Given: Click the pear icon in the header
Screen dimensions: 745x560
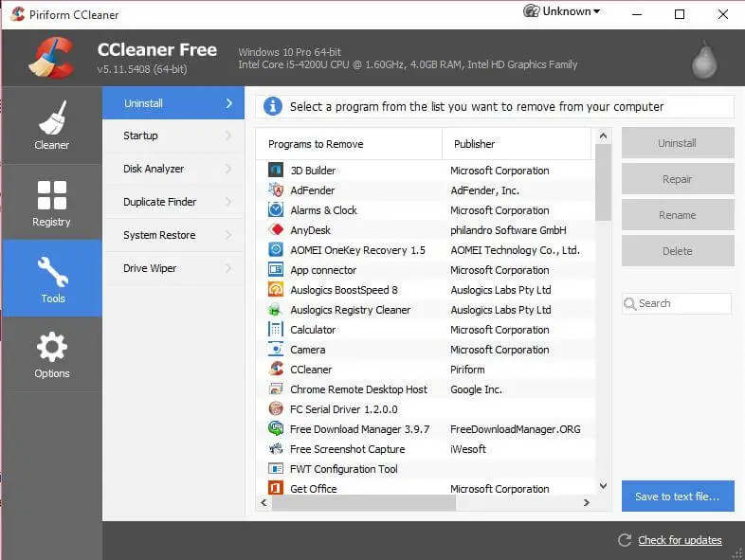Looking at the screenshot, I should (703, 61).
